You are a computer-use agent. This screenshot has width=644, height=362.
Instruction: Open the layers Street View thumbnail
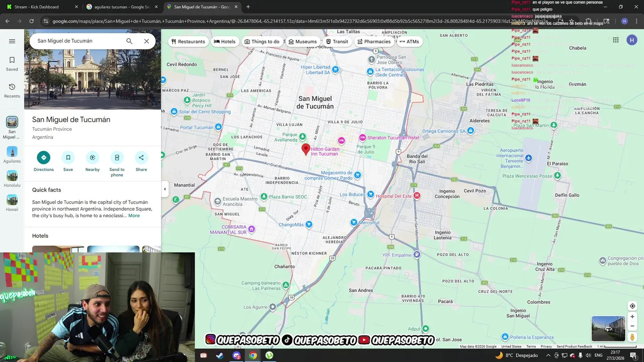608,328
